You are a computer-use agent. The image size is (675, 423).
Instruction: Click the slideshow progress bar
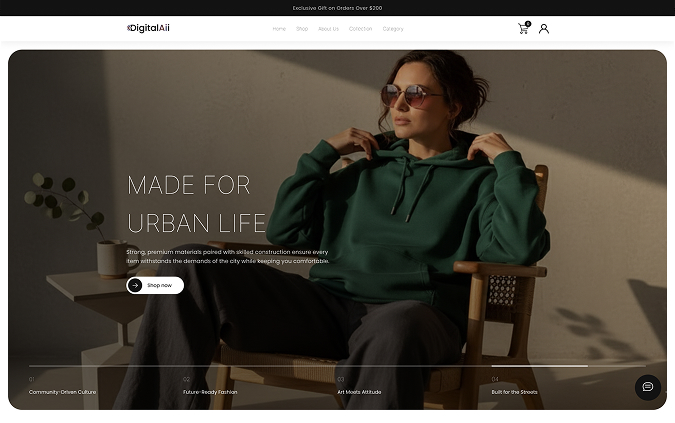pyautogui.click(x=337, y=366)
